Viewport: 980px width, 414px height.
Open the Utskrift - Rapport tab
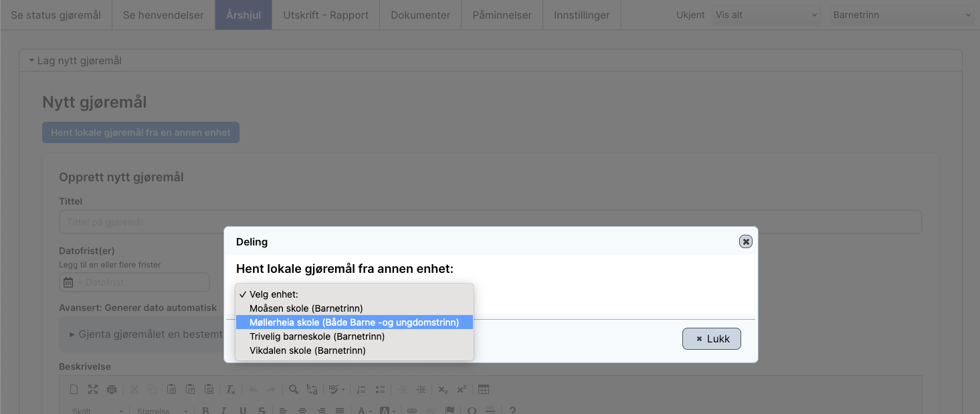[326, 15]
